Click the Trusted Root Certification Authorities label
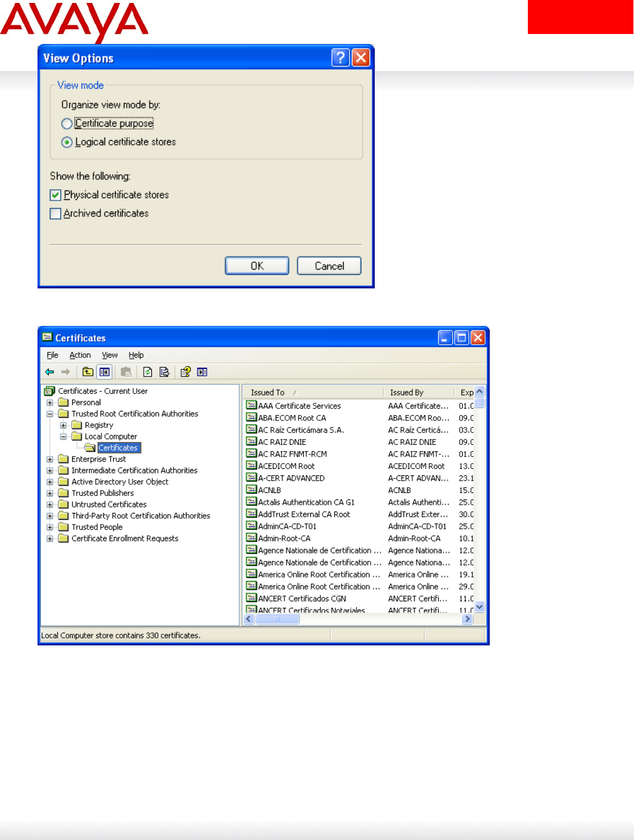Viewport: 634px width, 840px height. pos(135,414)
